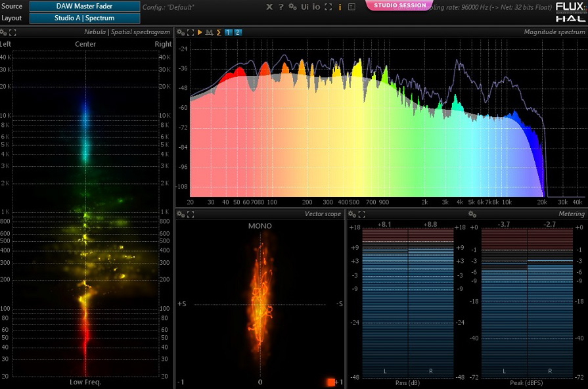Click the FLUX HAL logo

pos(570,12)
